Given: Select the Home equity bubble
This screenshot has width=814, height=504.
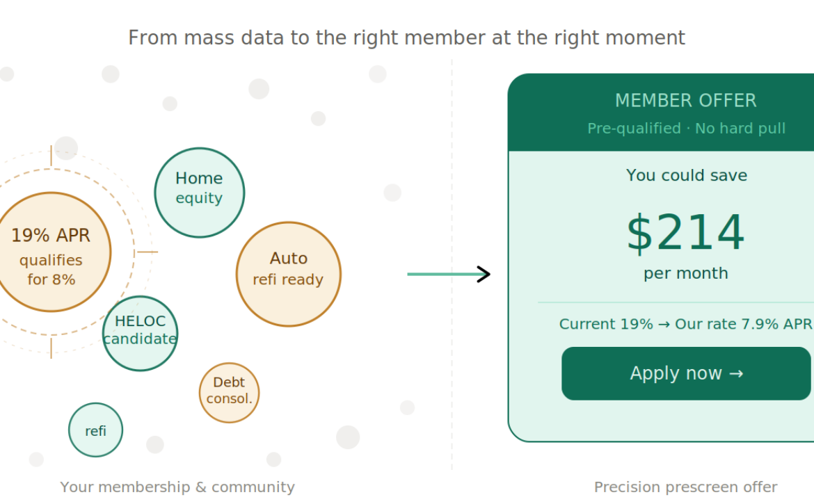Looking at the screenshot, I should coord(199,193).
